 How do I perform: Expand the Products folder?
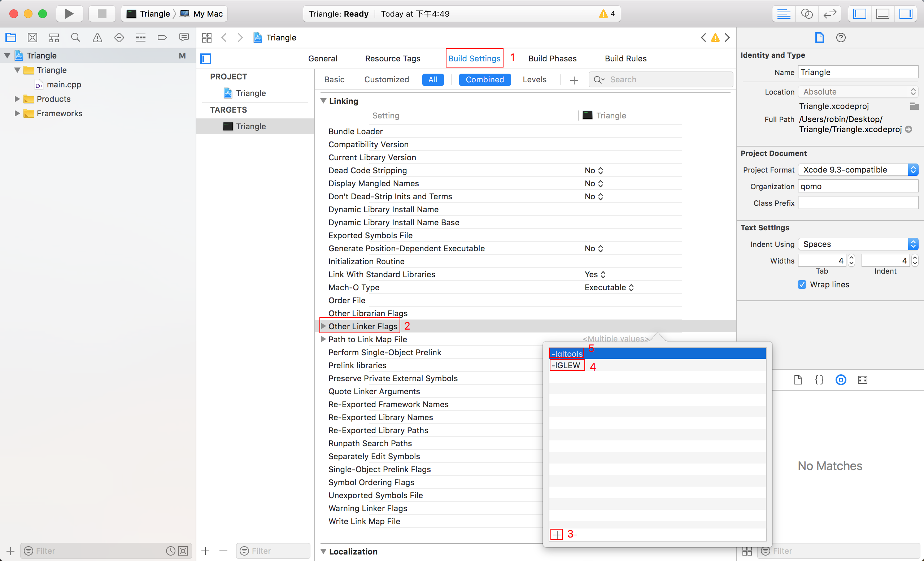(17, 99)
